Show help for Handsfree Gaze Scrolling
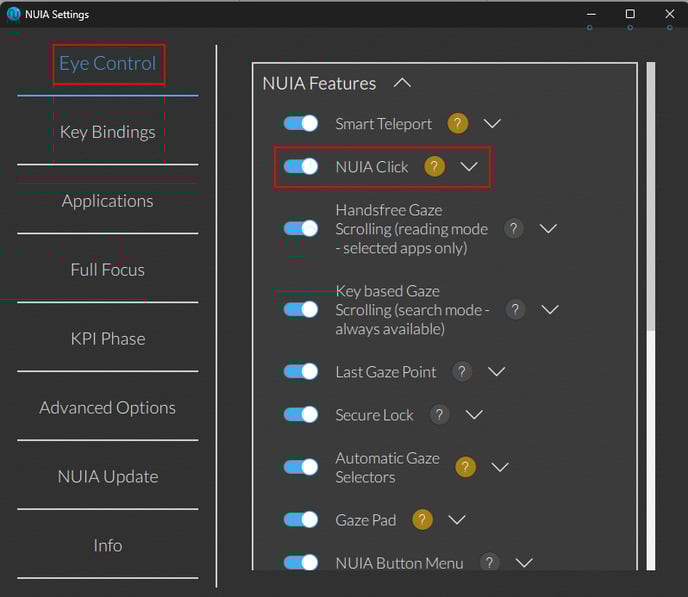The width and height of the screenshot is (688, 597). [514, 229]
